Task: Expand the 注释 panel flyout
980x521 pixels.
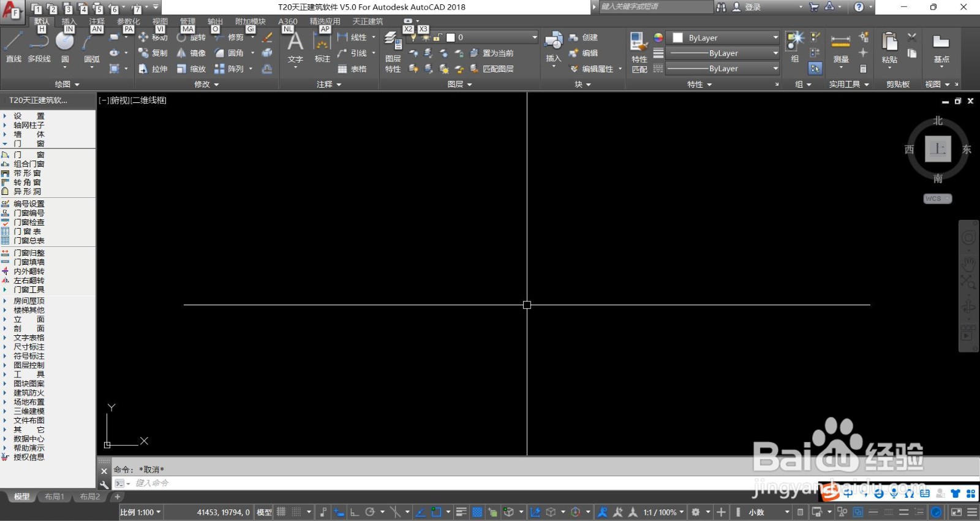Action: click(329, 85)
